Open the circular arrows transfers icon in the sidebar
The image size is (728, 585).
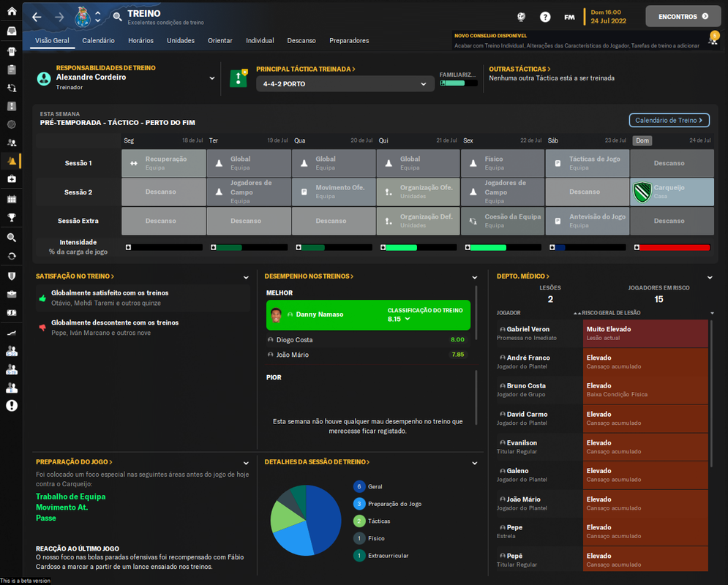[12, 256]
